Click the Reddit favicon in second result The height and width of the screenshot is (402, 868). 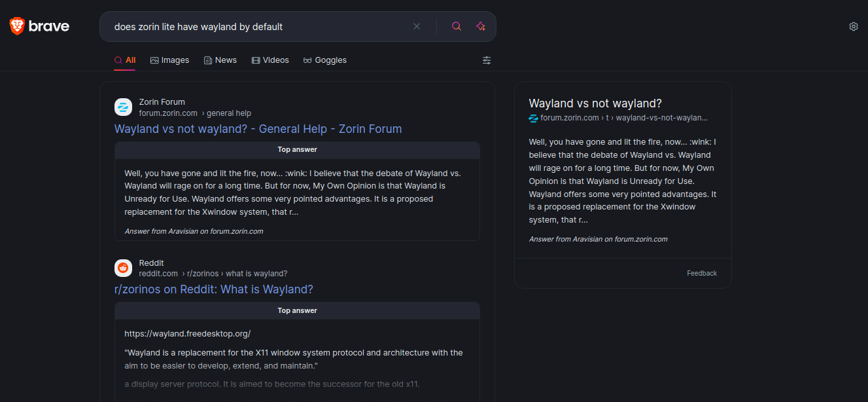pos(124,268)
